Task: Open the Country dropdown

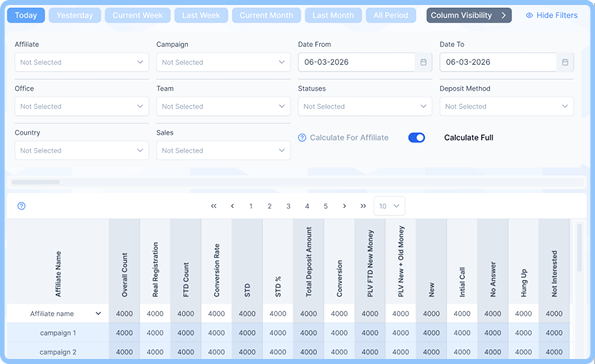Action: [x=82, y=151]
